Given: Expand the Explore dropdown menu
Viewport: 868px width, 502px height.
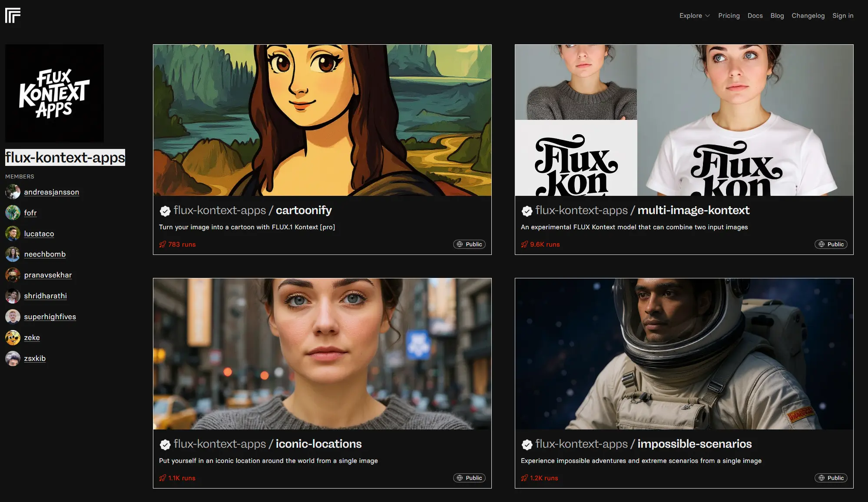Looking at the screenshot, I should (x=691, y=16).
